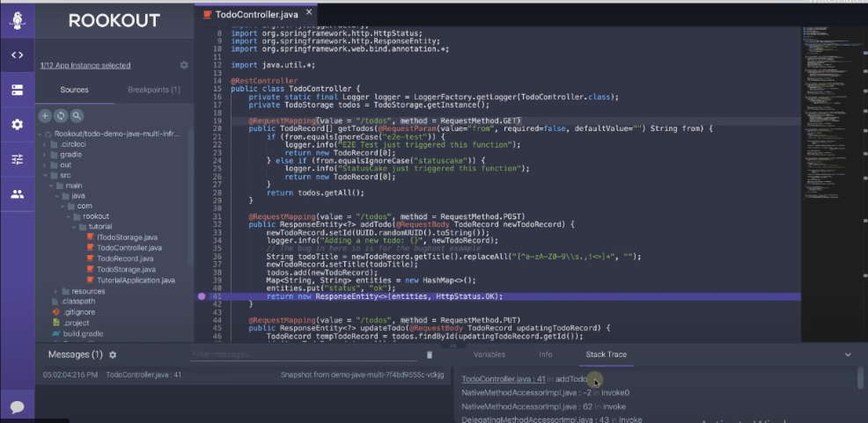Image resolution: width=868 pixels, height=423 pixels.
Task: Select the com folder in the tree
Action: (85, 206)
